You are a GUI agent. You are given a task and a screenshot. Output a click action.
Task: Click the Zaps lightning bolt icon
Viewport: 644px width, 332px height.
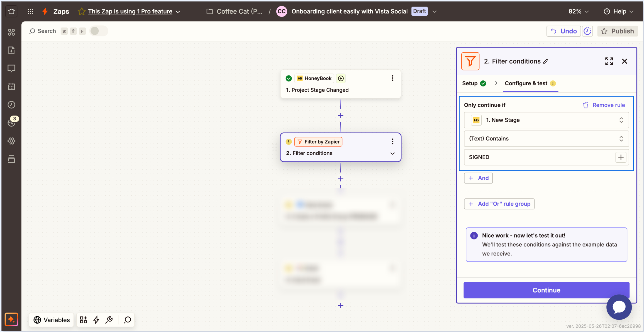click(45, 11)
